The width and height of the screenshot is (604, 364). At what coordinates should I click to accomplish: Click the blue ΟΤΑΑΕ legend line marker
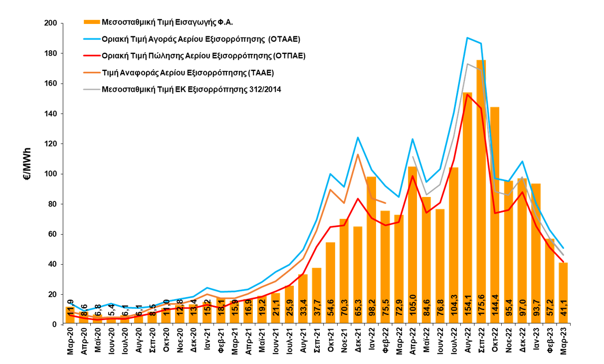[x=91, y=39]
